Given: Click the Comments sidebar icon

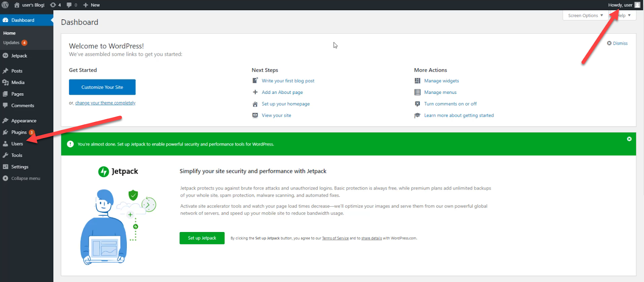Looking at the screenshot, I should [5, 106].
